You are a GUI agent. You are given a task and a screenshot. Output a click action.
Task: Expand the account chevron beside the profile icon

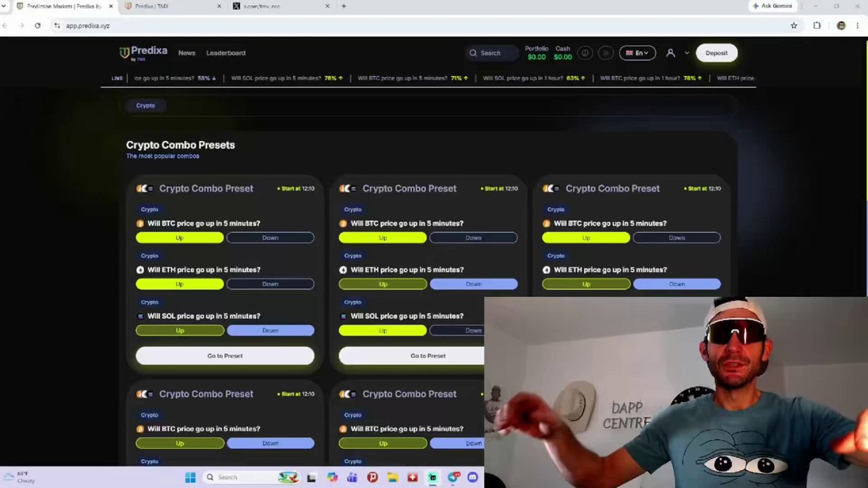[686, 53]
